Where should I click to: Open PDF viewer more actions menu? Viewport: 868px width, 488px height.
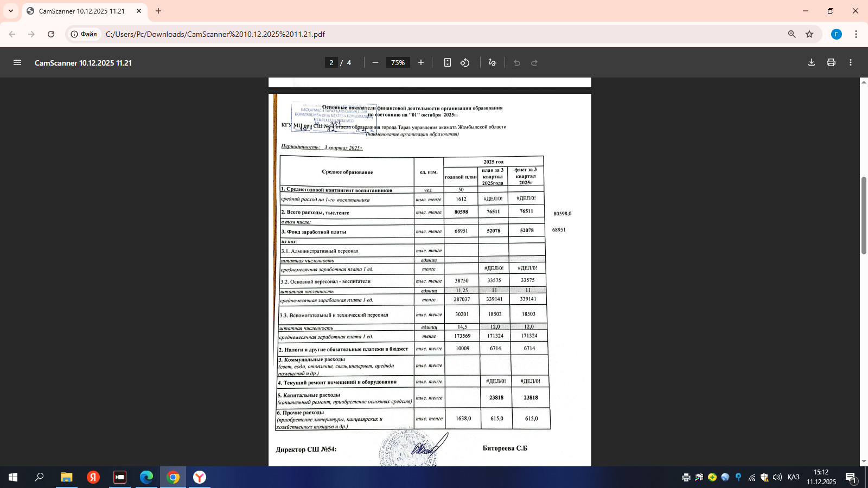(851, 62)
